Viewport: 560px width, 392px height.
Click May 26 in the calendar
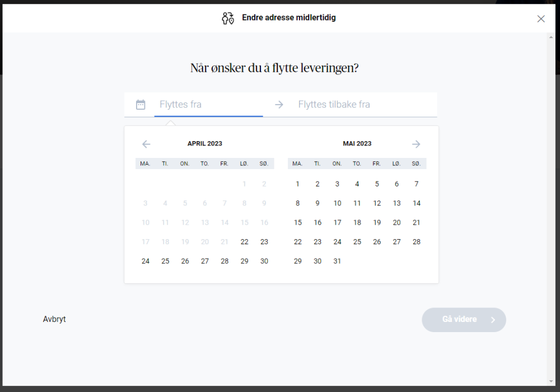click(377, 242)
